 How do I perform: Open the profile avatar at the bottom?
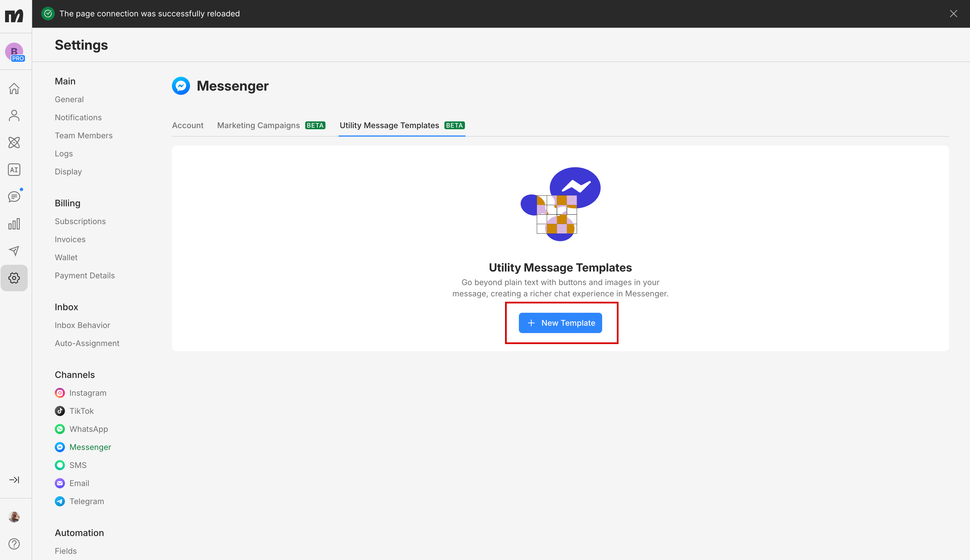click(x=14, y=517)
